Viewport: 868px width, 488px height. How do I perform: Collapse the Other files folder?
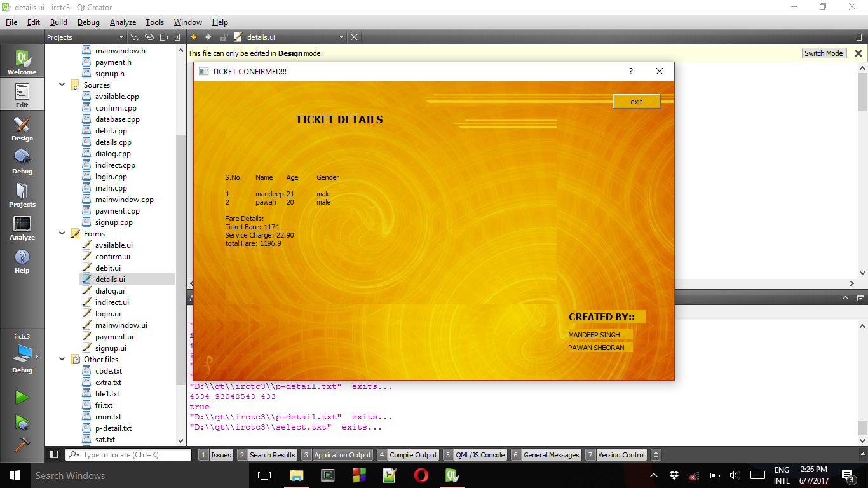click(x=62, y=359)
